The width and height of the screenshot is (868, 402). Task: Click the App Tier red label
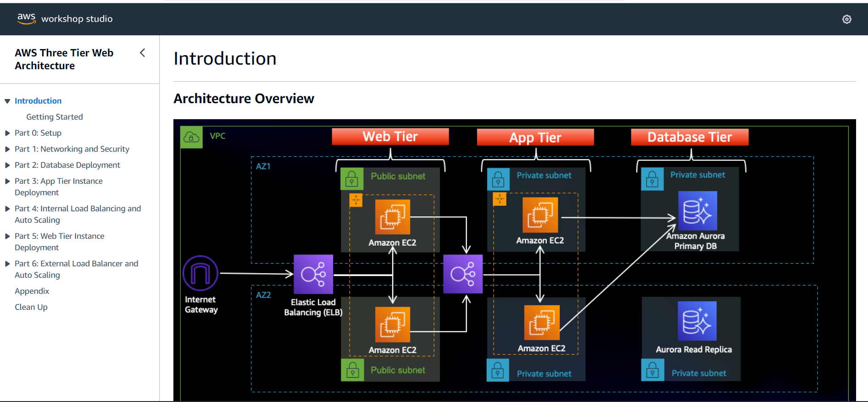point(535,137)
